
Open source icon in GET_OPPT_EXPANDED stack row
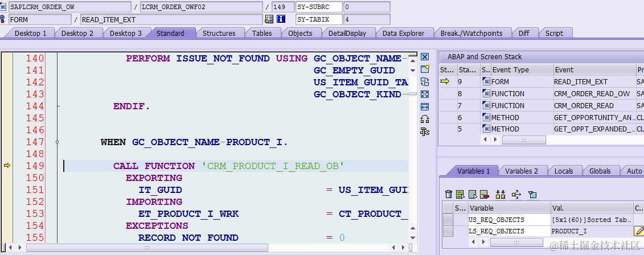[x=486, y=129]
